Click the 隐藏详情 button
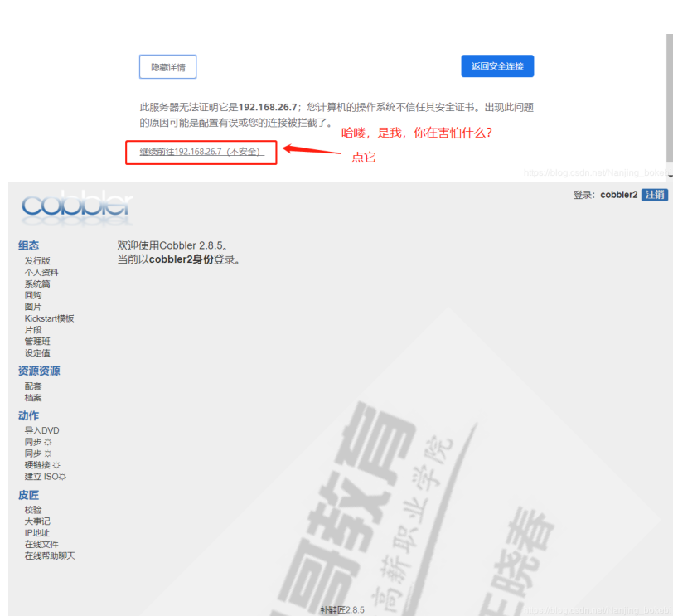The height and width of the screenshot is (616, 673). tap(167, 67)
